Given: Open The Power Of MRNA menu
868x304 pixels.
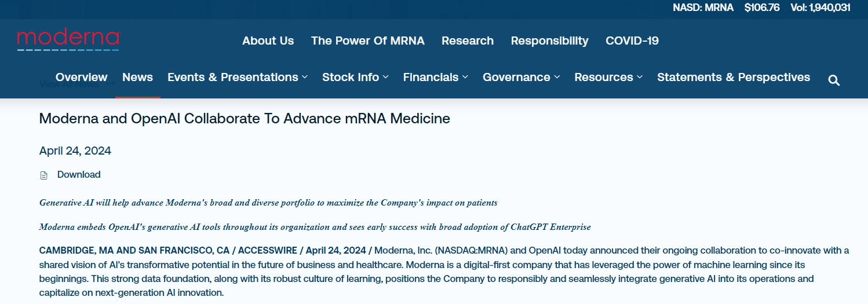Looking at the screenshot, I should 367,41.
